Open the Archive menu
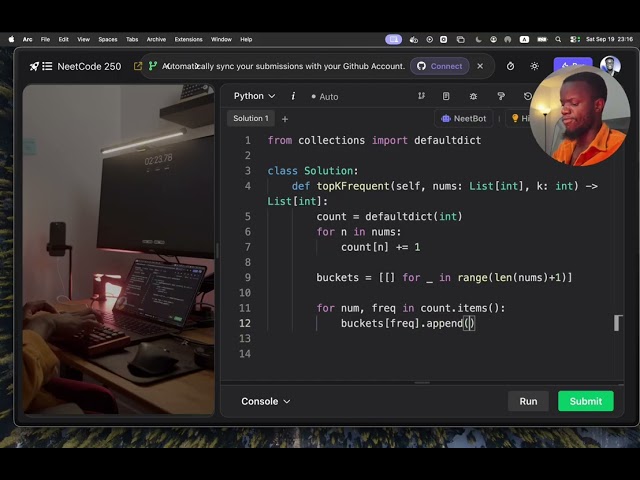Viewport: 640px width, 480px height. click(x=156, y=40)
